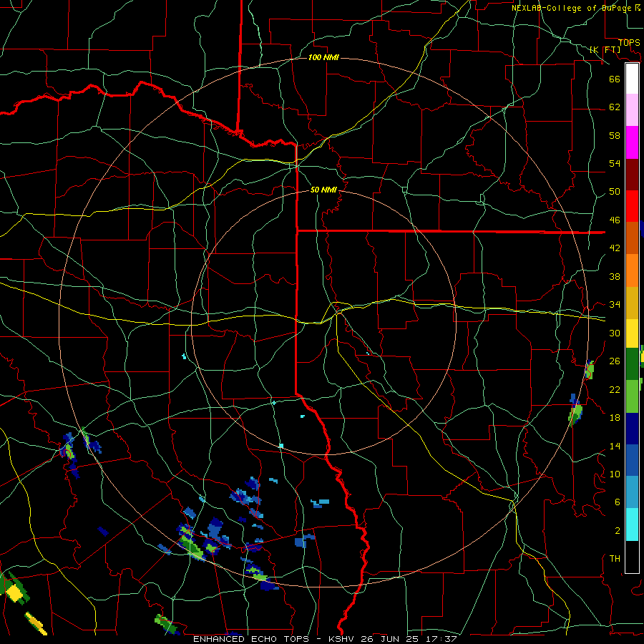Select the black TH legend block

pos(632,557)
